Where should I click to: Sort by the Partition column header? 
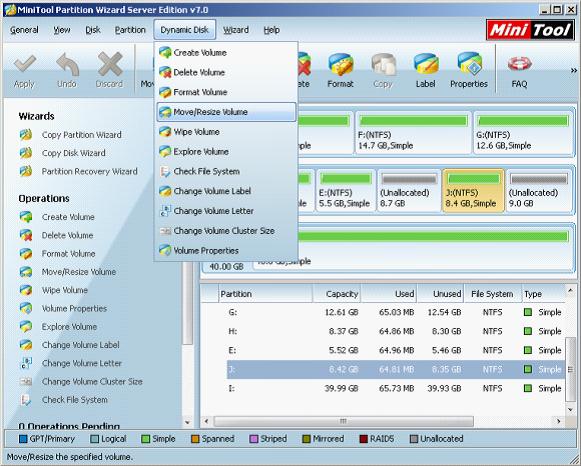tap(265, 294)
